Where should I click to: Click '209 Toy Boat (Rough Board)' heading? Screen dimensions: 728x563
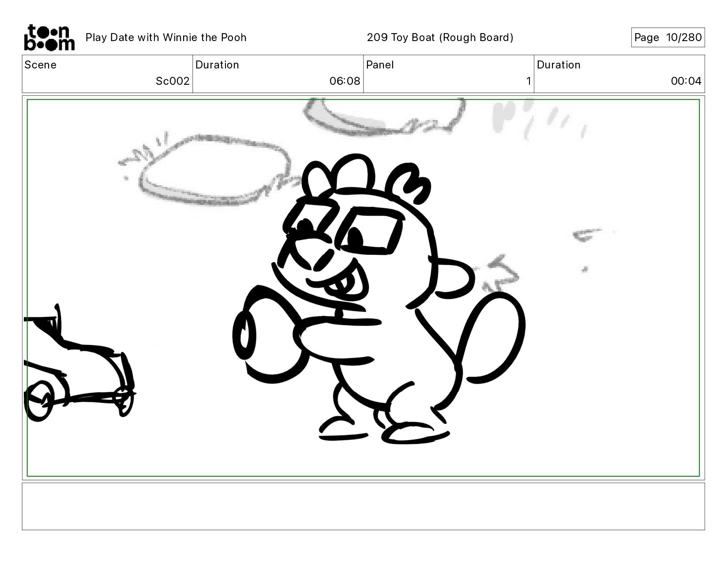[440, 38]
